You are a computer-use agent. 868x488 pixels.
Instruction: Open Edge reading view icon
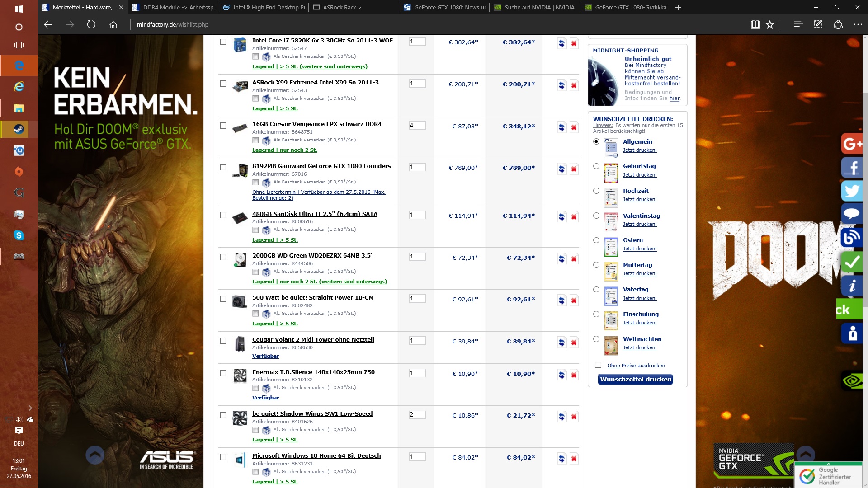tap(755, 25)
